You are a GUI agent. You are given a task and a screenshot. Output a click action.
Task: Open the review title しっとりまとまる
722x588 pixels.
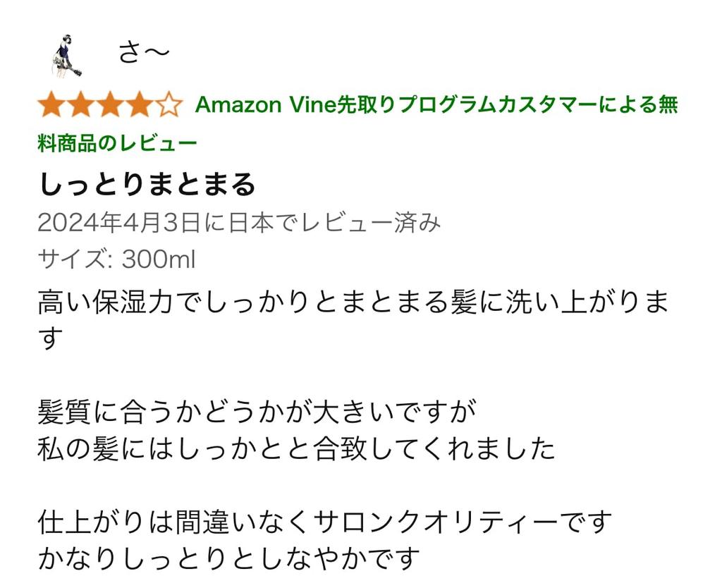click(x=146, y=184)
